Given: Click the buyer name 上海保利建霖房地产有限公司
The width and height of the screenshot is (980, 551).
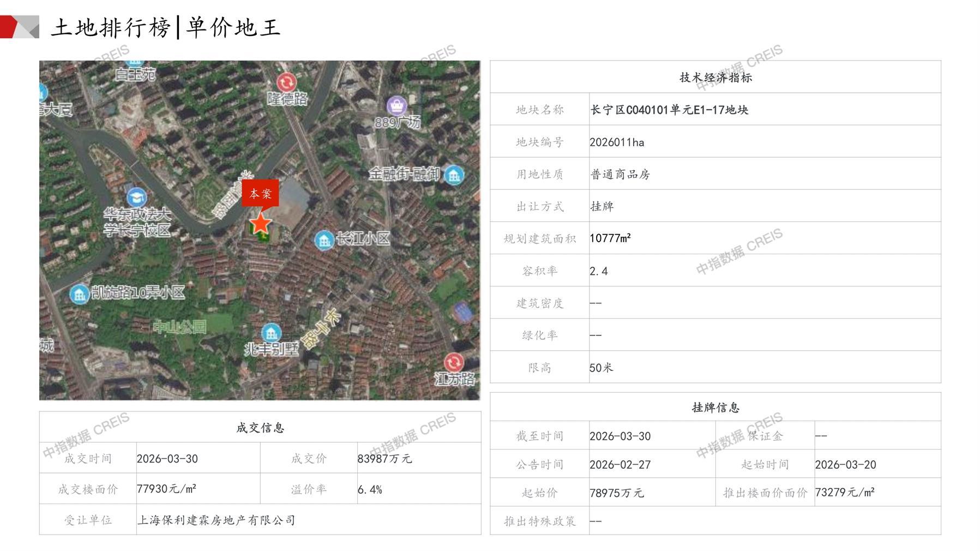Looking at the screenshot, I should pyautogui.click(x=216, y=520).
